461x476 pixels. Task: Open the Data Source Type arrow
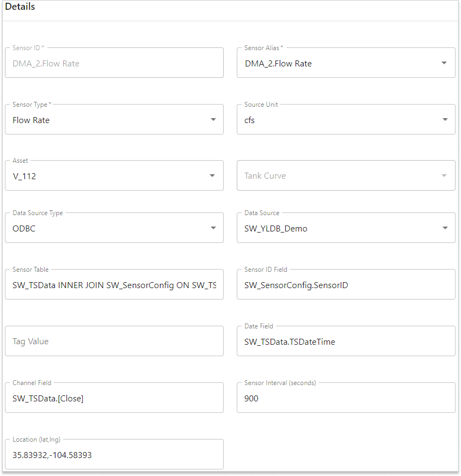(x=213, y=228)
